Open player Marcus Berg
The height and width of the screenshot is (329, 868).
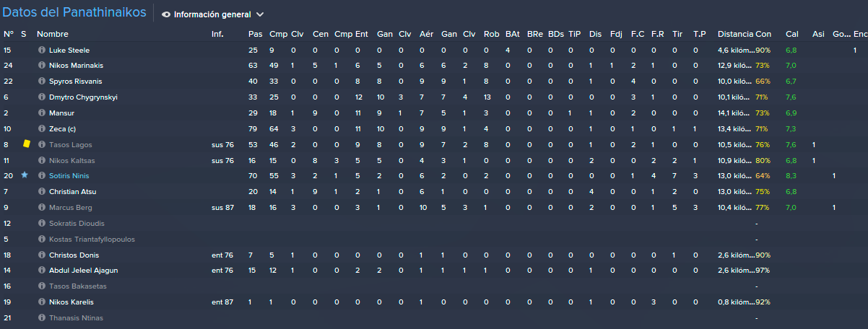(70, 208)
